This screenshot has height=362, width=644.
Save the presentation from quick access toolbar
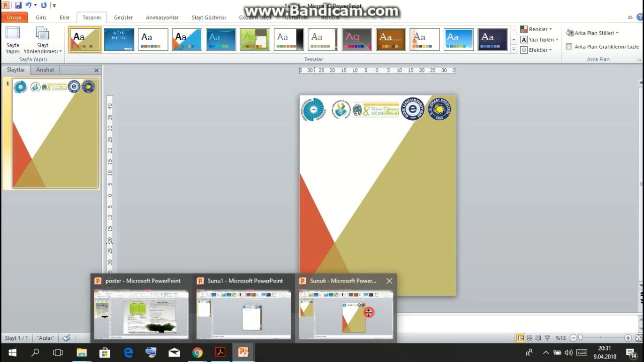(x=18, y=5)
